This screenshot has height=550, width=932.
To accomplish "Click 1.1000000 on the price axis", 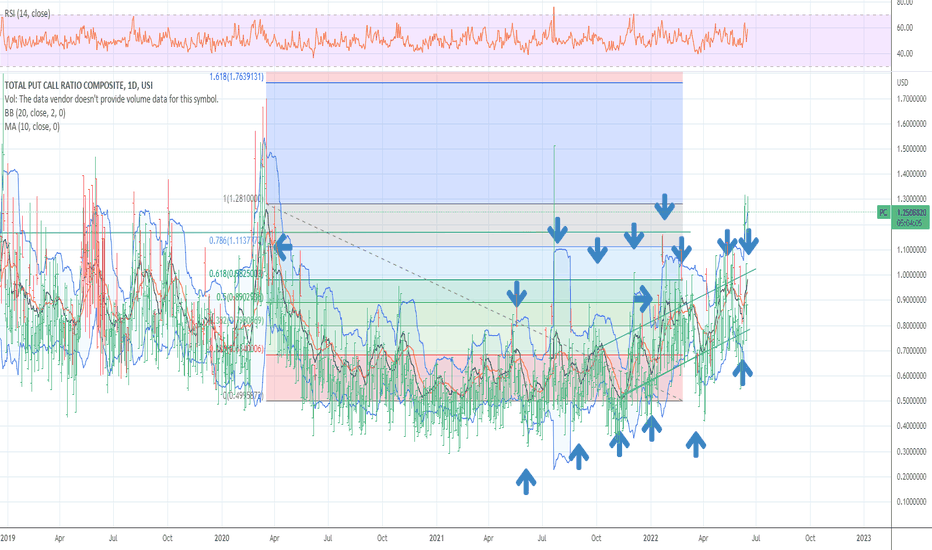I will pos(911,250).
